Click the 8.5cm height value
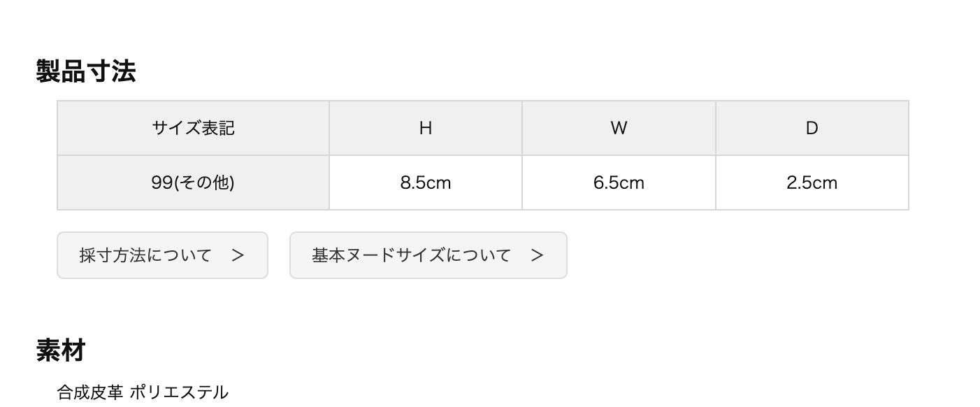The width and height of the screenshot is (980, 407). click(426, 183)
